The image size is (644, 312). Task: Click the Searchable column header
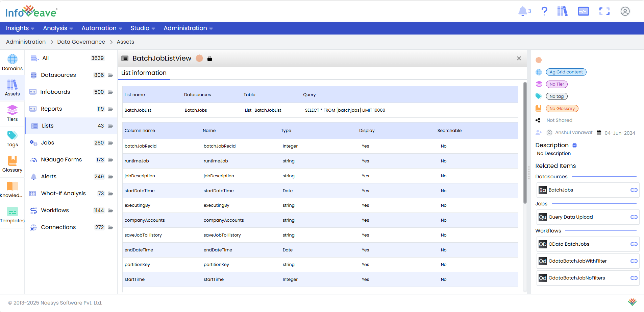[449, 131]
